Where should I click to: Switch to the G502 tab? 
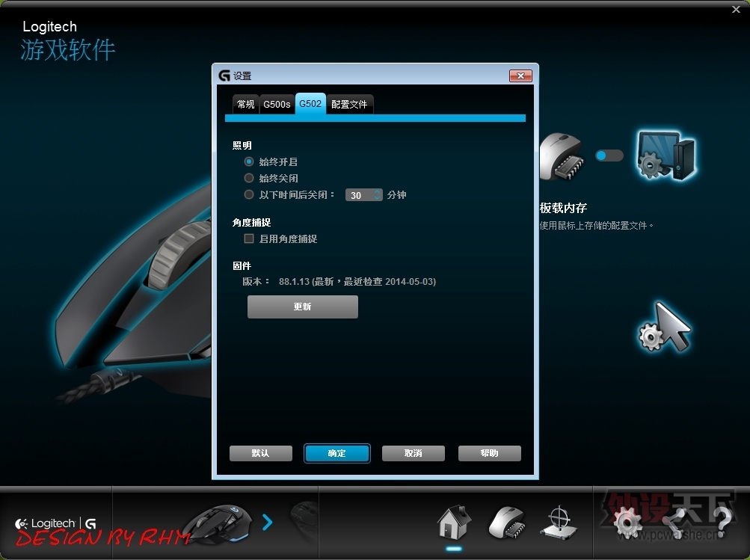[310, 104]
